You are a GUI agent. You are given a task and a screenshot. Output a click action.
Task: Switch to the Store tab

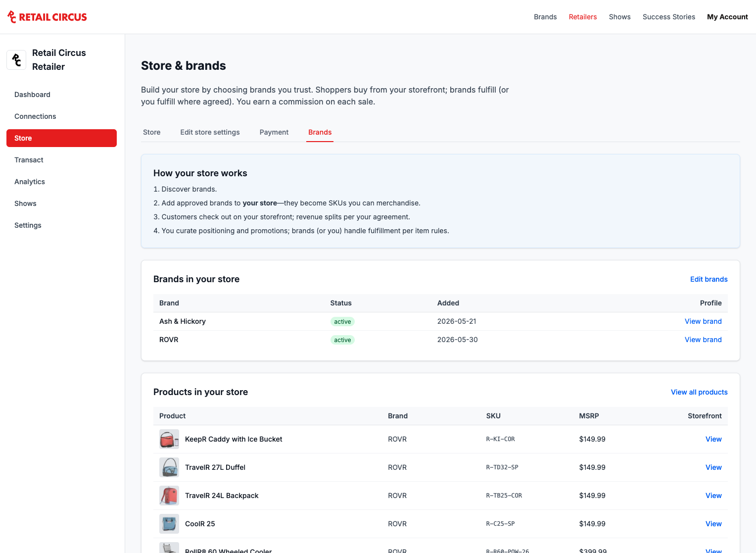(151, 132)
